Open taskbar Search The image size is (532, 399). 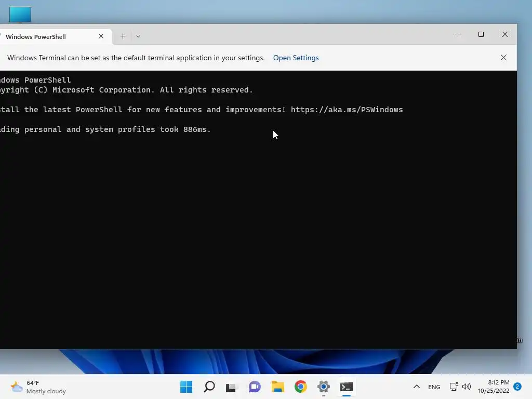(x=209, y=387)
